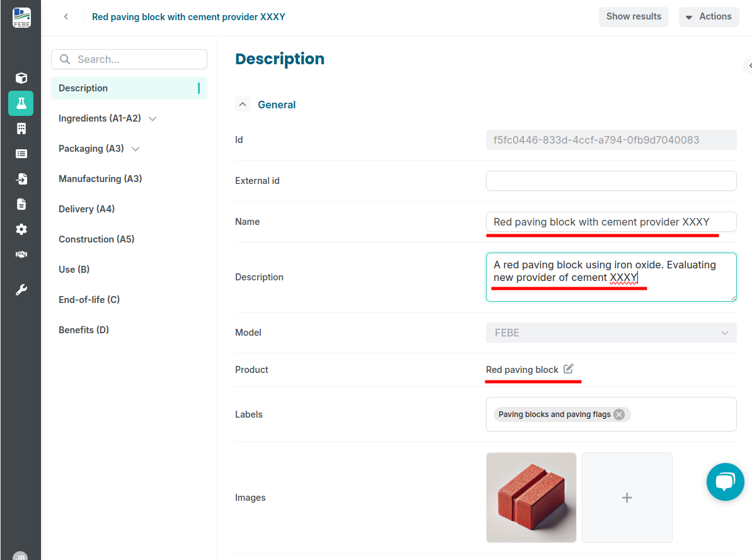Screen dimensions: 752x560
Task: Click the user avatar in the sidebar
Action: point(20,556)
